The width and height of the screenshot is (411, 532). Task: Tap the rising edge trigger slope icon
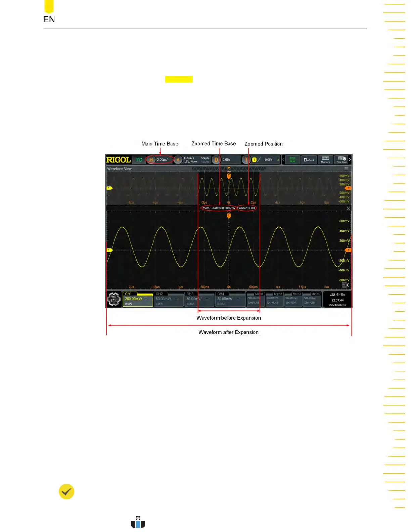[x=259, y=160]
